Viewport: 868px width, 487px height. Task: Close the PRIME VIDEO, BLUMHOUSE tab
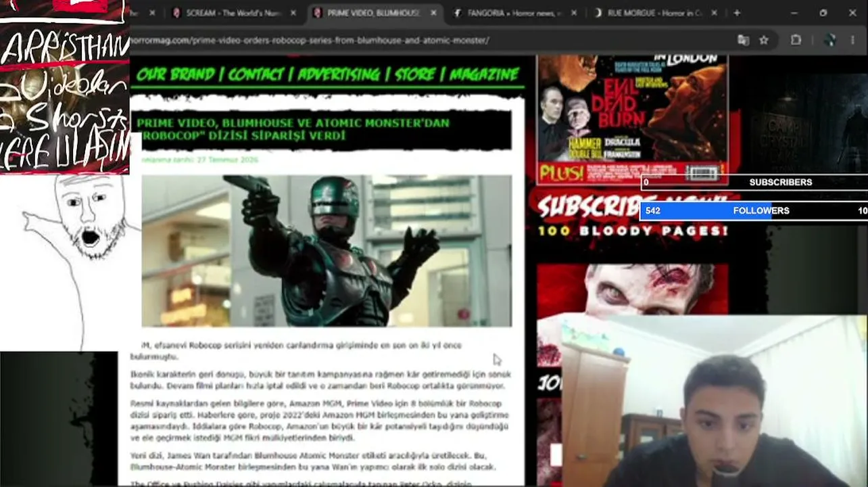(x=433, y=13)
